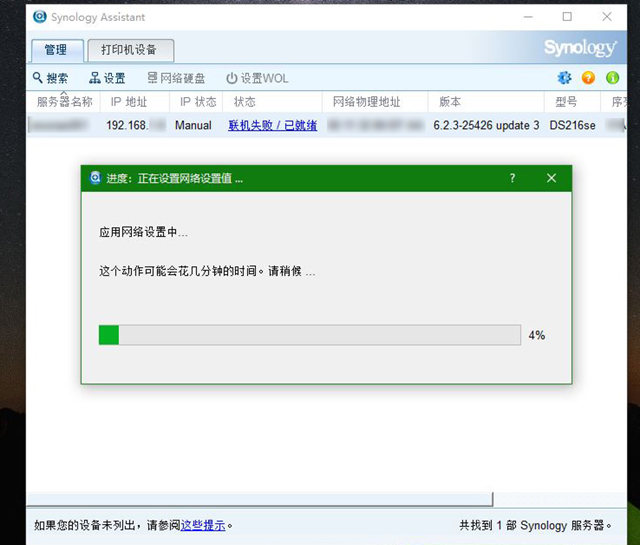
Task: Select the DS216se model cell
Action: [572, 125]
